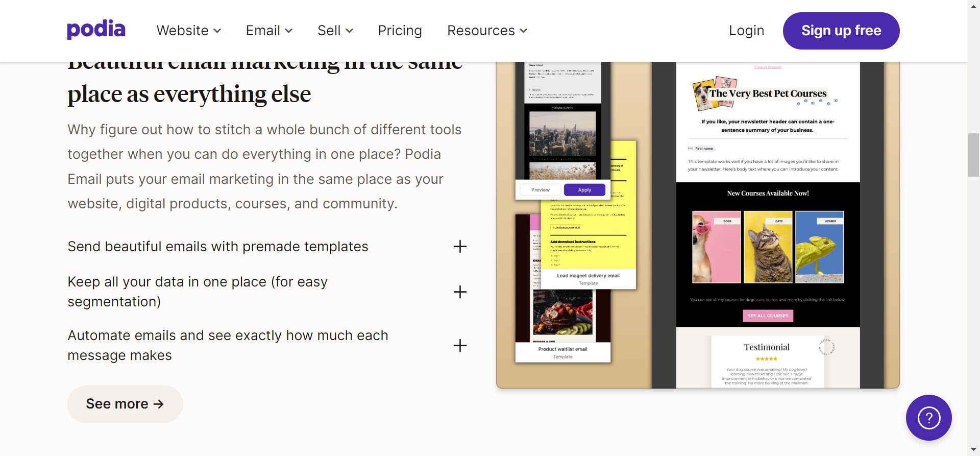This screenshot has width=980, height=456.
Task: Expand 'Send beautiful emails with premade templates'
Action: coord(459,247)
